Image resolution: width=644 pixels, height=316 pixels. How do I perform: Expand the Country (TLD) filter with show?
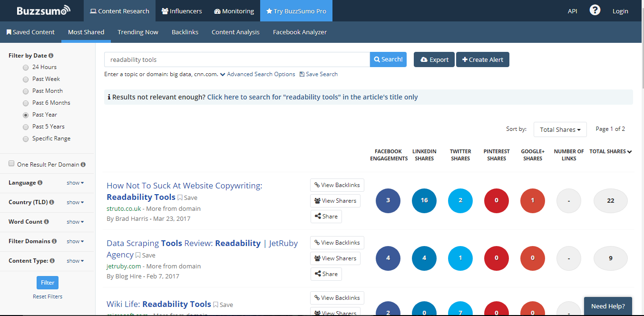coord(75,202)
